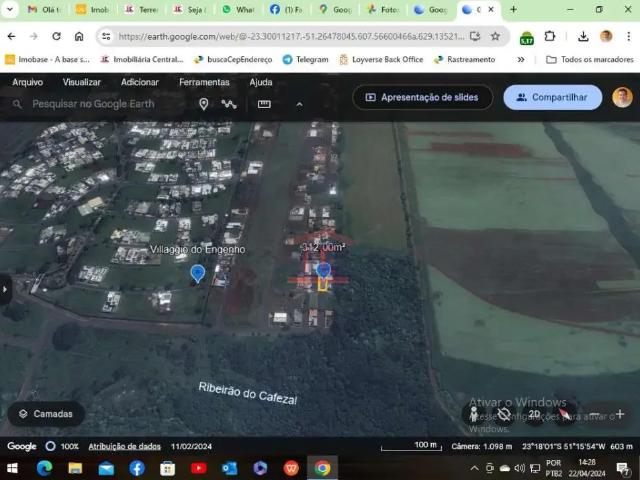Click the compass north indicator

[x=565, y=414]
